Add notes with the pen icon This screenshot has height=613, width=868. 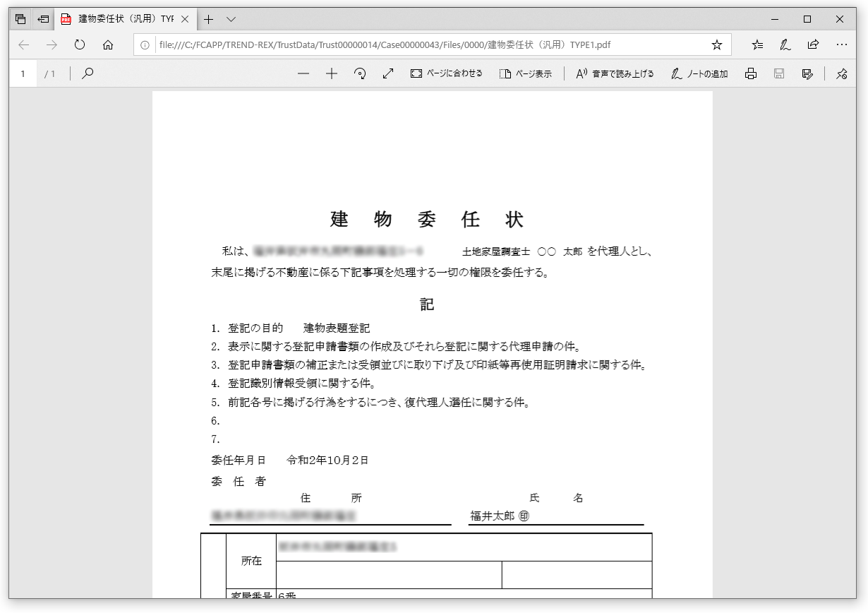tap(785, 44)
